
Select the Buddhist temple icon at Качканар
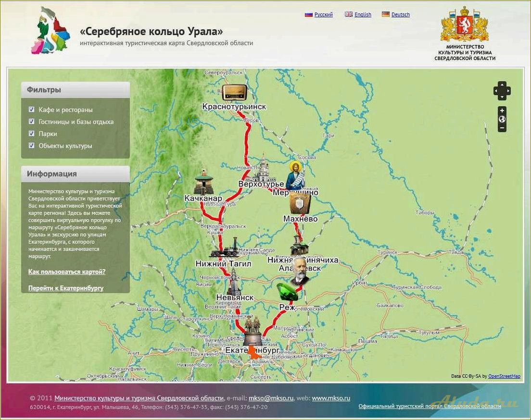click(203, 182)
